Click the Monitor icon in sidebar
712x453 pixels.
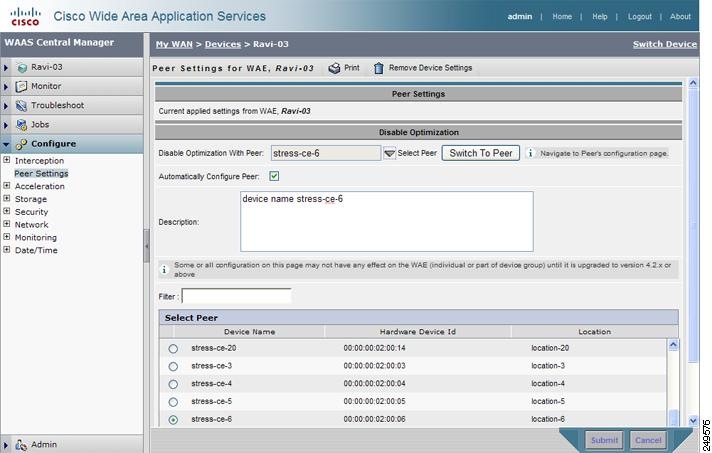tap(21, 86)
